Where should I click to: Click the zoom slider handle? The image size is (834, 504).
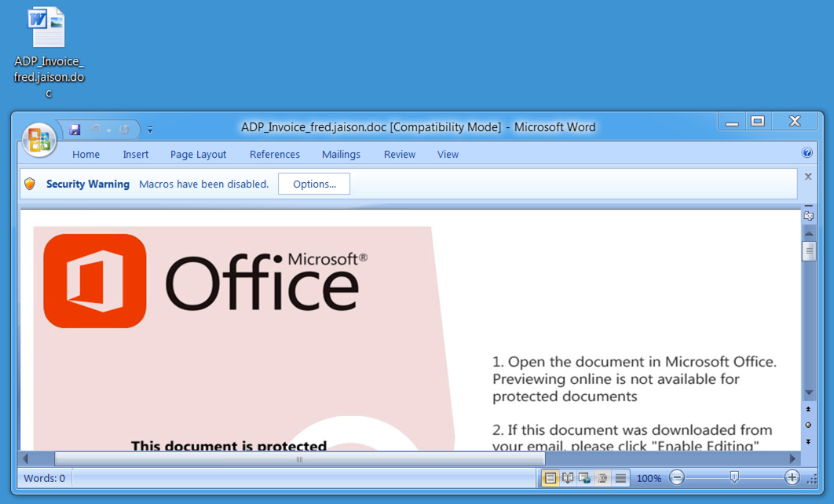(734, 477)
